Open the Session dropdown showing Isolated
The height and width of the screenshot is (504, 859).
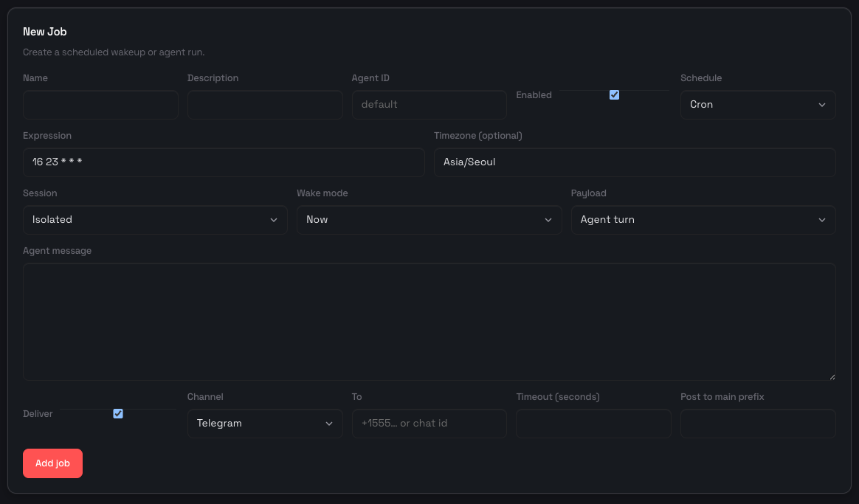pyautogui.click(x=155, y=220)
